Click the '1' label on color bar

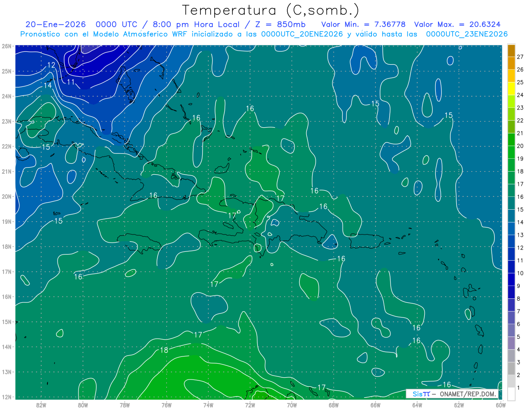[x=519, y=388]
